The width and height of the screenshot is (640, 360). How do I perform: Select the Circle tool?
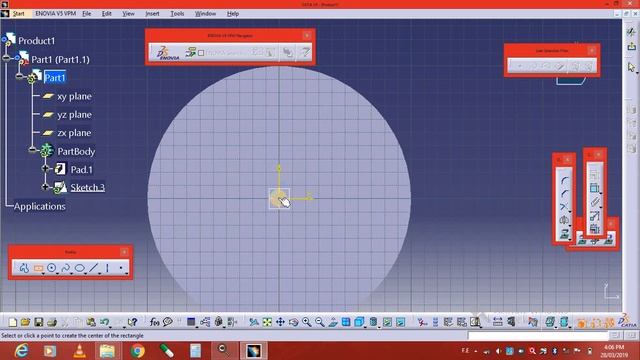click(x=51, y=268)
